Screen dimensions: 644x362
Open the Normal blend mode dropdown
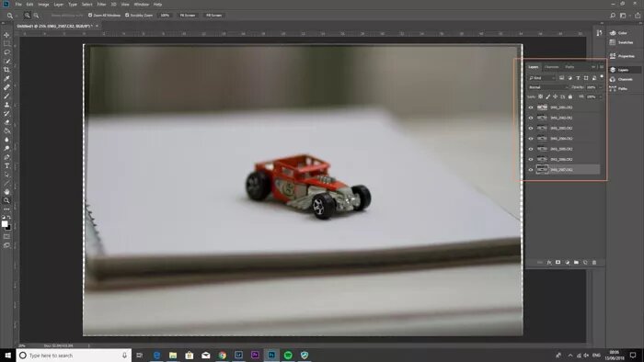tap(548, 87)
